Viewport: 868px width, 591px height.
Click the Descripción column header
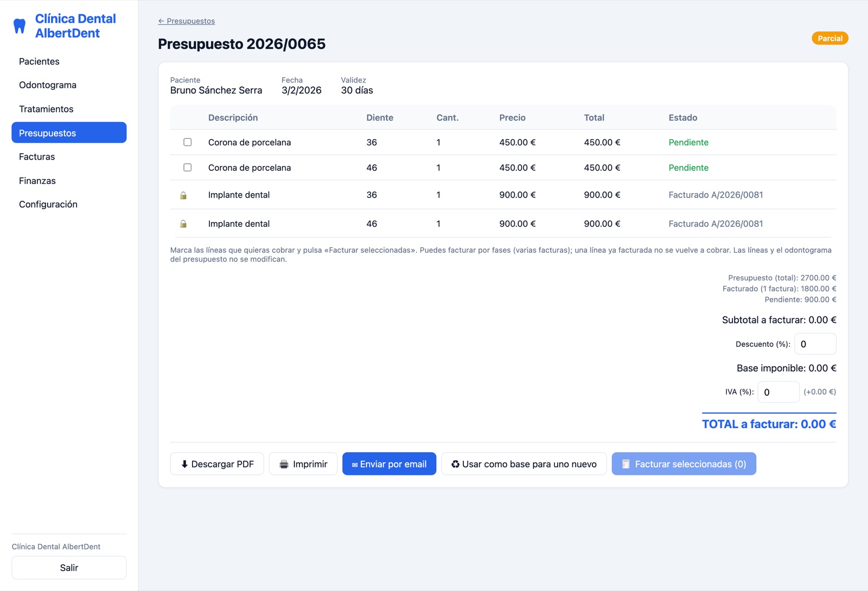[x=233, y=118]
